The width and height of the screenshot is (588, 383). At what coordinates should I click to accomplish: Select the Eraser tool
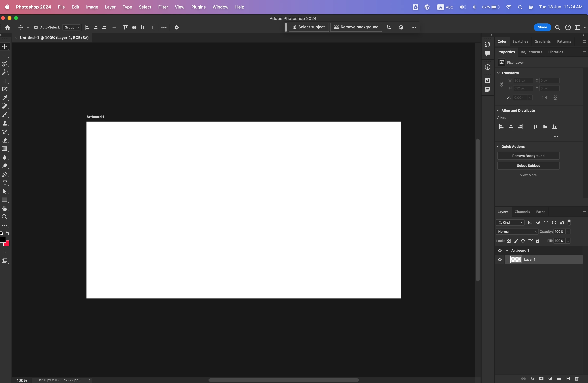(x=5, y=140)
